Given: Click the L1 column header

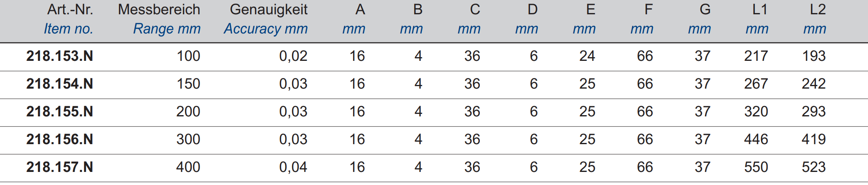Looking at the screenshot, I should [760, 9].
